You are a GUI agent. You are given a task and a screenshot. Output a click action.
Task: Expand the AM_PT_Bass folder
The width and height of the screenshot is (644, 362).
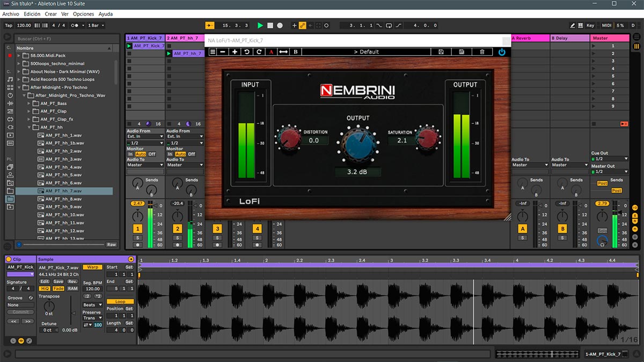pos(30,104)
